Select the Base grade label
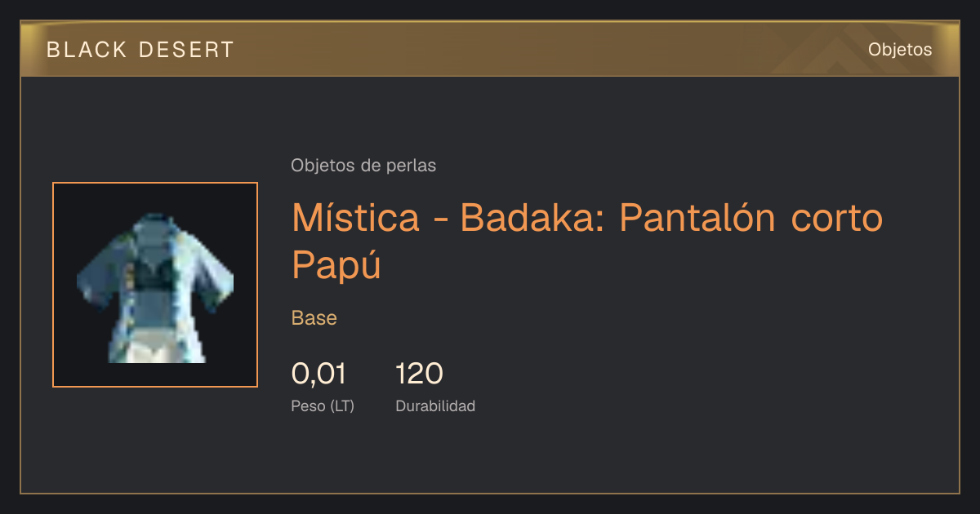 (x=314, y=318)
